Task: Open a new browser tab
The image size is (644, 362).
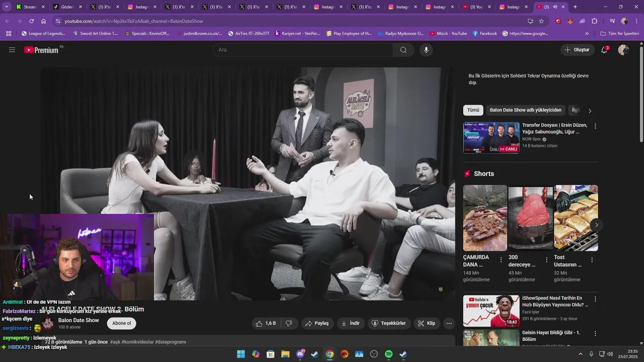Action: point(575,7)
